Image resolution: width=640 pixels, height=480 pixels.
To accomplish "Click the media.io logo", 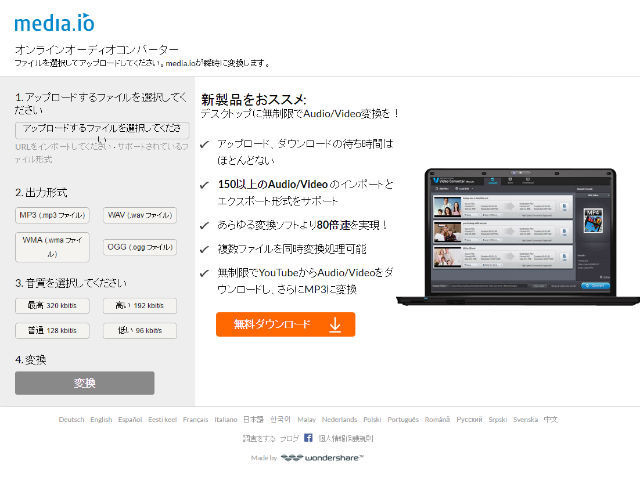I will point(54,23).
